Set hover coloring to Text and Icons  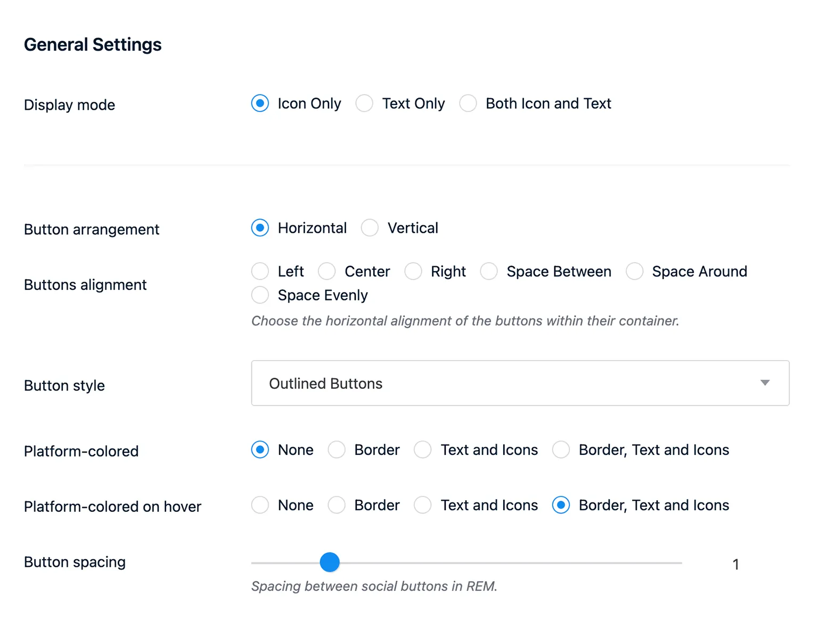[x=422, y=505]
